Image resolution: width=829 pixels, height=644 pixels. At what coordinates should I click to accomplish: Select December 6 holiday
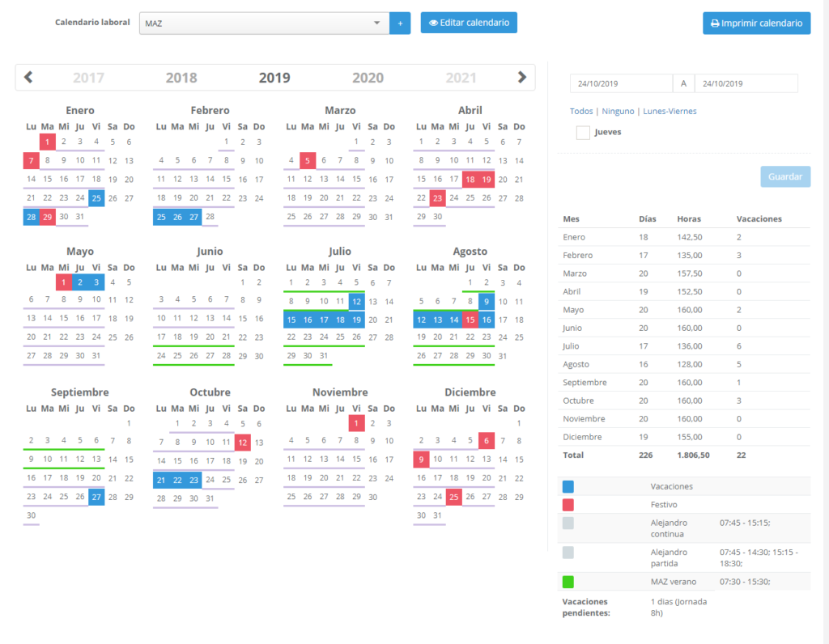(x=487, y=441)
